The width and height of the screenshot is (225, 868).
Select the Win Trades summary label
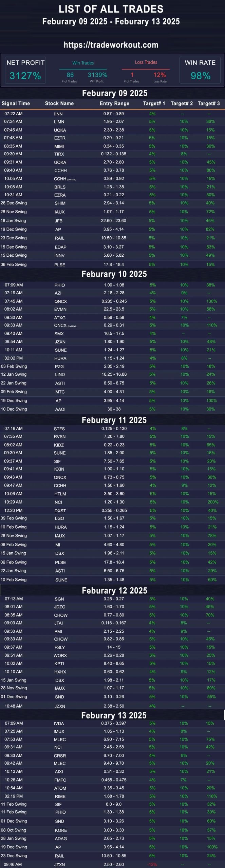click(83, 63)
